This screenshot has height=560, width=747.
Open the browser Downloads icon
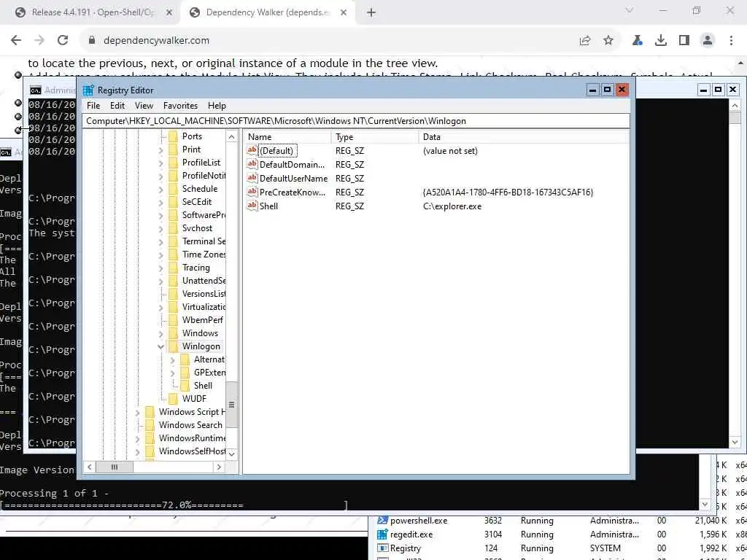(x=661, y=41)
